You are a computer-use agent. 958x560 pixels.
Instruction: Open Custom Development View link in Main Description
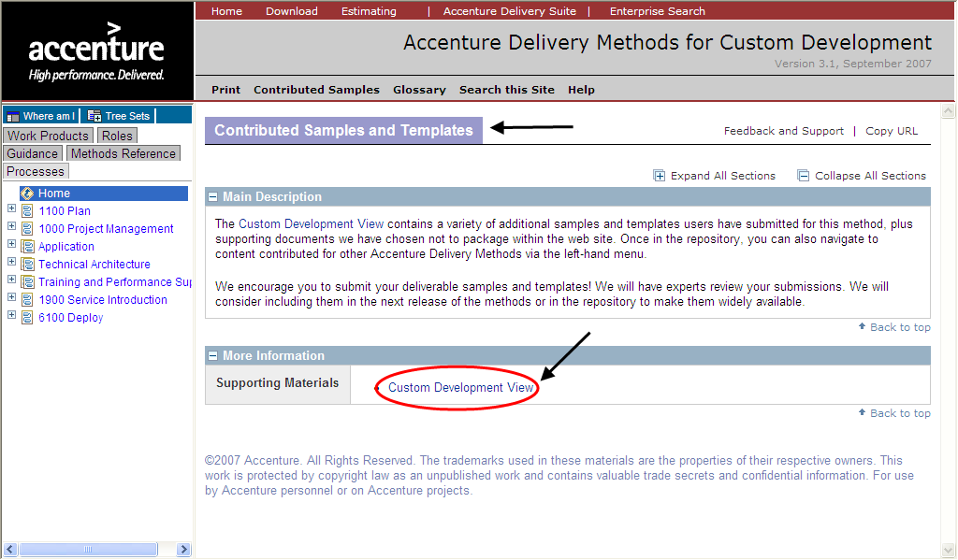click(311, 224)
